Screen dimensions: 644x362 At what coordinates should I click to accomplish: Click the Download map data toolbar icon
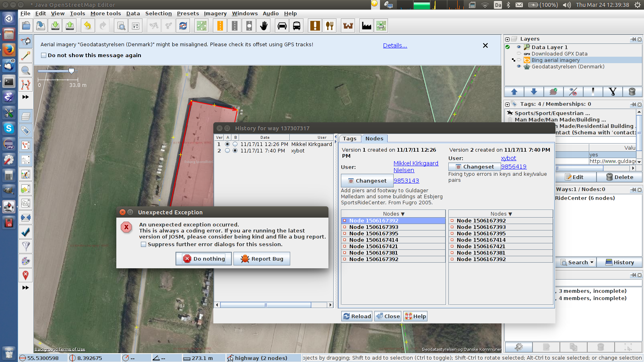pyautogui.click(x=55, y=26)
